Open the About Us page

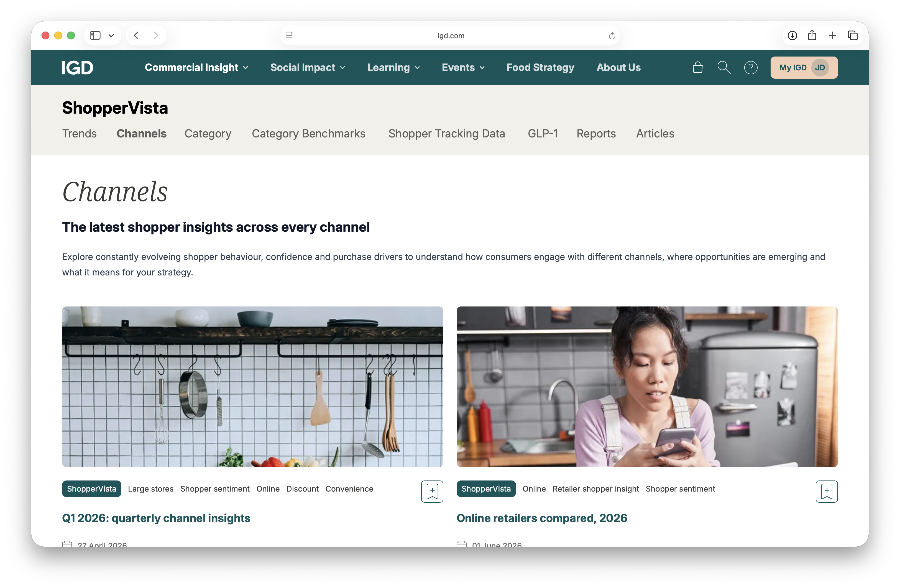(x=619, y=68)
